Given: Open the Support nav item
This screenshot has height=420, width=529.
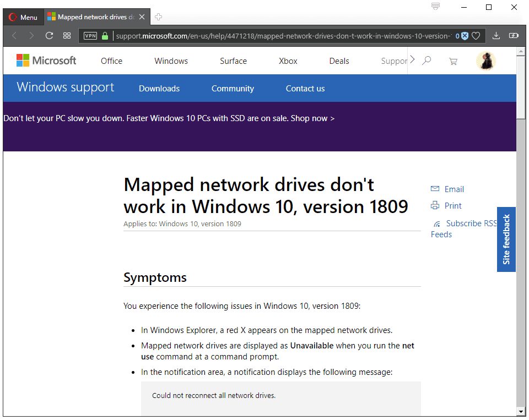Looking at the screenshot, I should (394, 61).
